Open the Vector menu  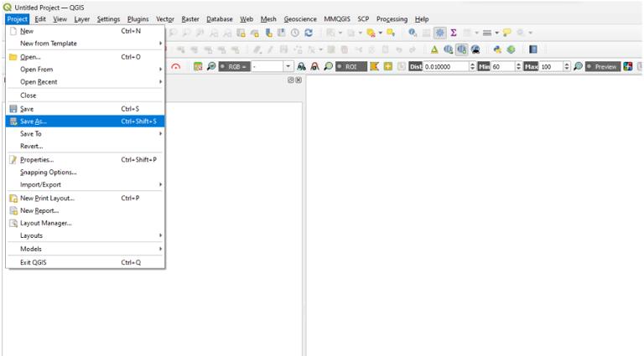coord(165,19)
